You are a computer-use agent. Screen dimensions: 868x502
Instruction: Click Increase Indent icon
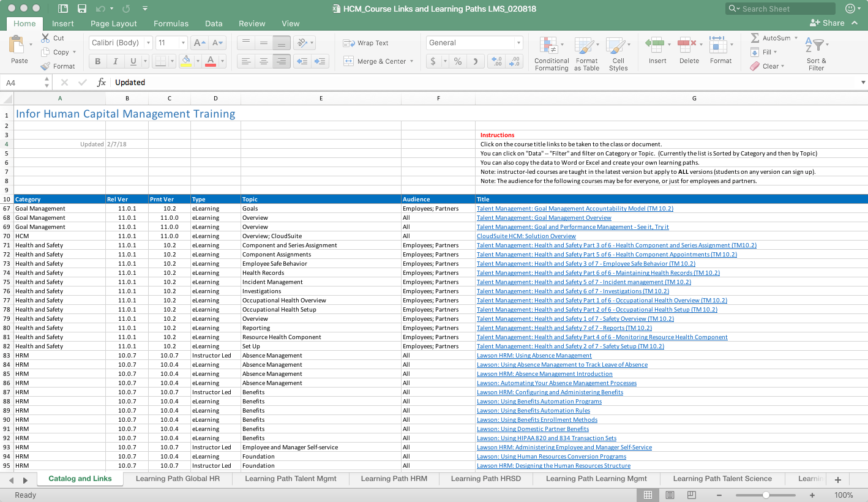[320, 61]
